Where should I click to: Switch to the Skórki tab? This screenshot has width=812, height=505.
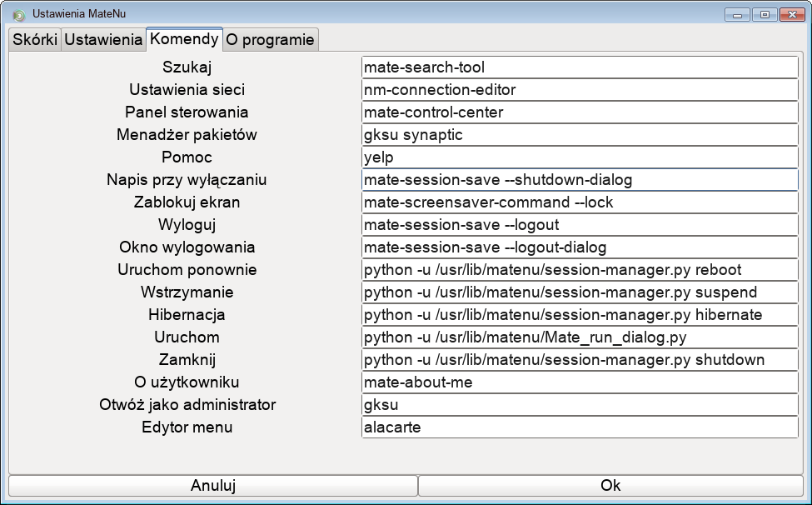click(35, 40)
